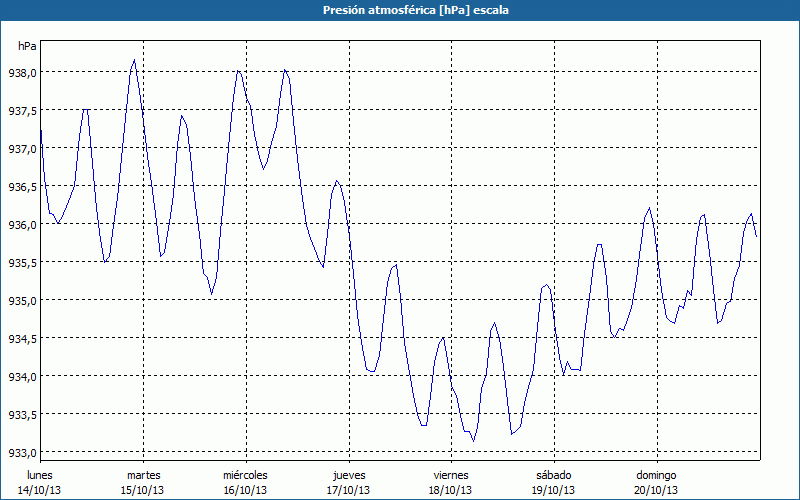
Task: Click the 'hPa' unit label
Action: point(27,46)
